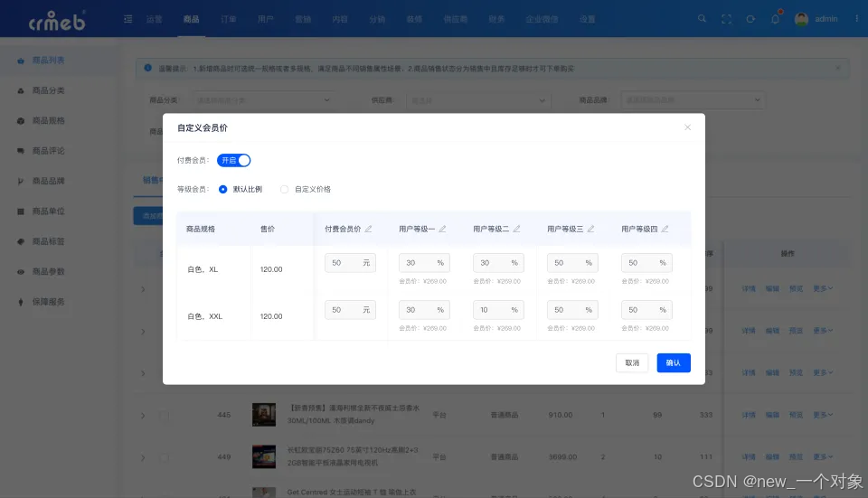Click the edit pencil beside 用户等级二

click(x=516, y=229)
